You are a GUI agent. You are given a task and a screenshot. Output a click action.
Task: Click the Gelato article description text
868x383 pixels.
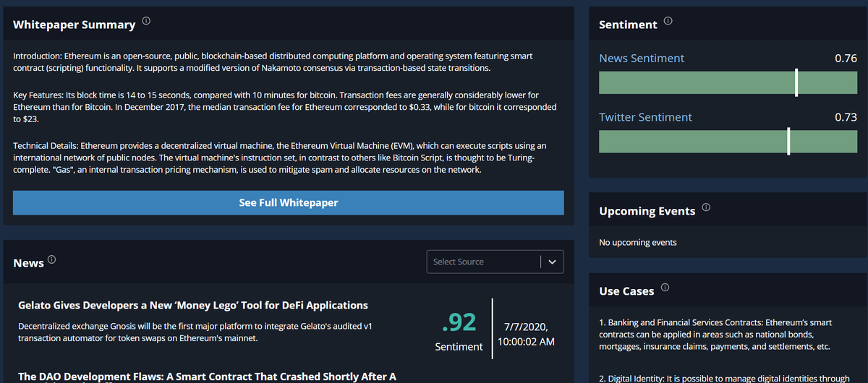pos(195,332)
